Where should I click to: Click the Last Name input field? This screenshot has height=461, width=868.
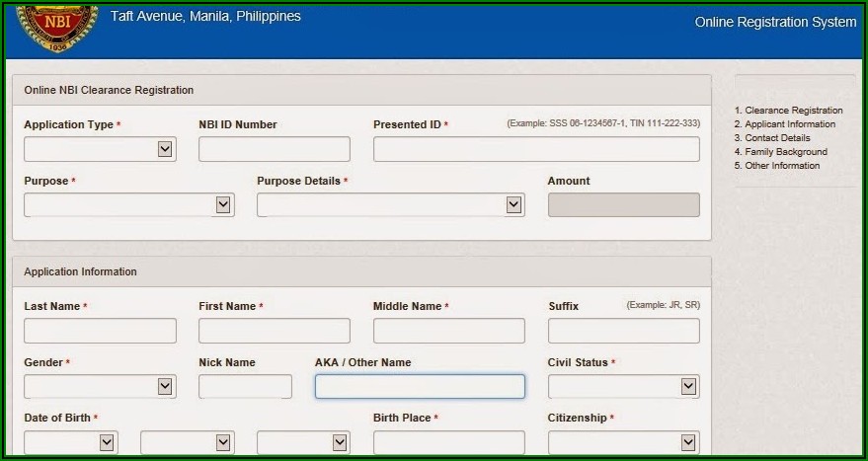(100, 331)
